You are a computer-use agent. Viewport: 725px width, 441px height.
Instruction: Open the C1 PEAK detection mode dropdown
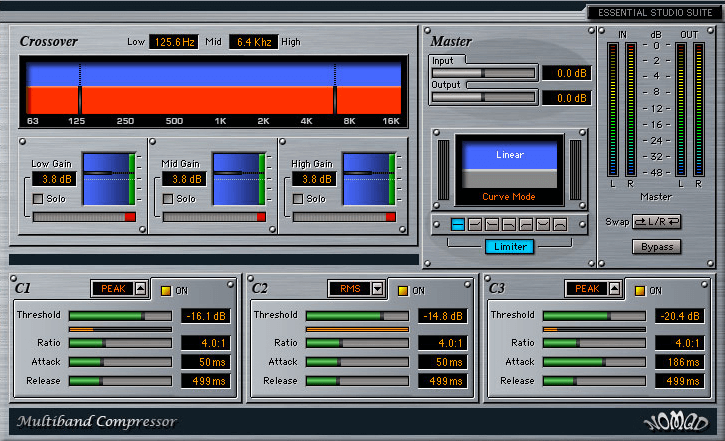point(140,289)
